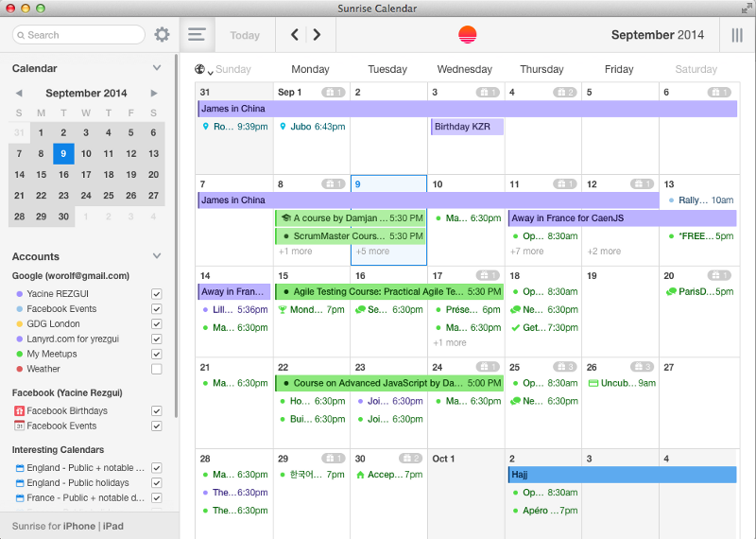
Task: Select day 16 in mini calendar
Action: [62, 174]
